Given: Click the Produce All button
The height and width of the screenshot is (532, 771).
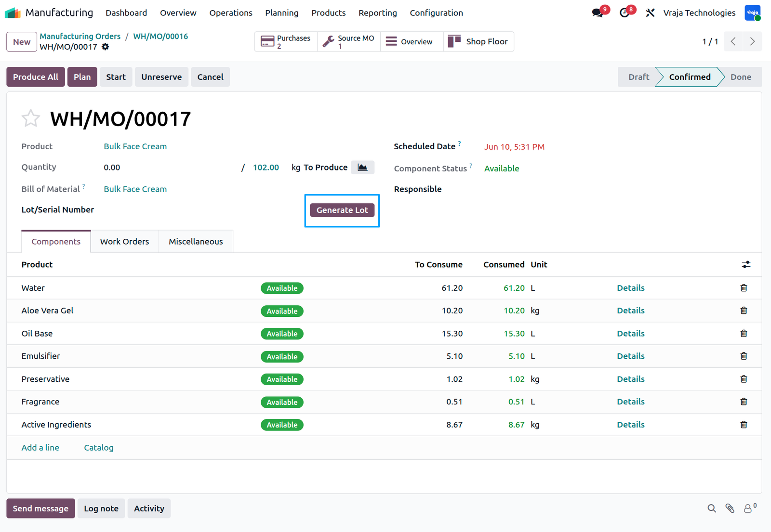Looking at the screenshot, I should pos(36,77).
